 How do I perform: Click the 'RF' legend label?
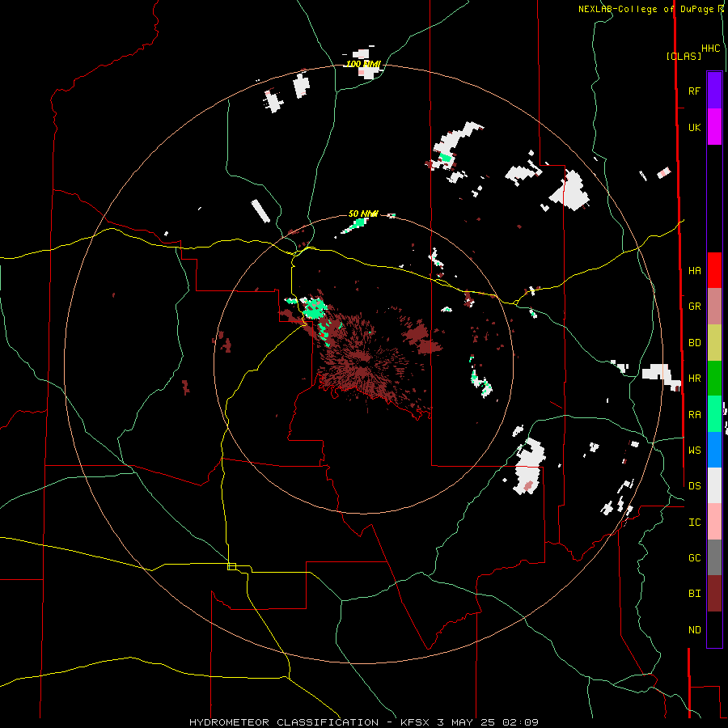[x=694, y=91]
